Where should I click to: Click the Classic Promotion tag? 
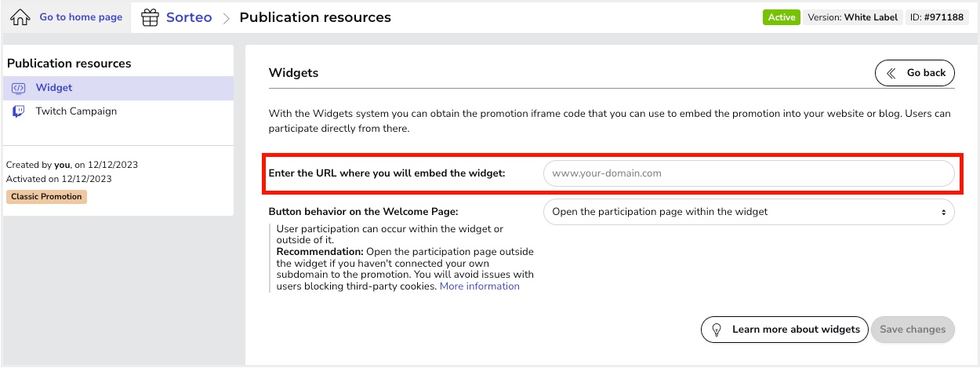pyautogui.click(x=46, y=197)
